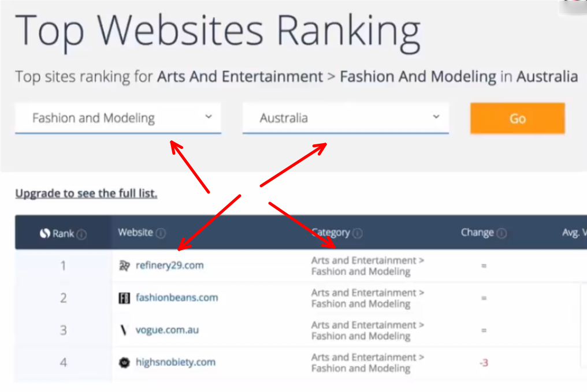
Task: Click Upgrade to see the full list
Action: 86,193
